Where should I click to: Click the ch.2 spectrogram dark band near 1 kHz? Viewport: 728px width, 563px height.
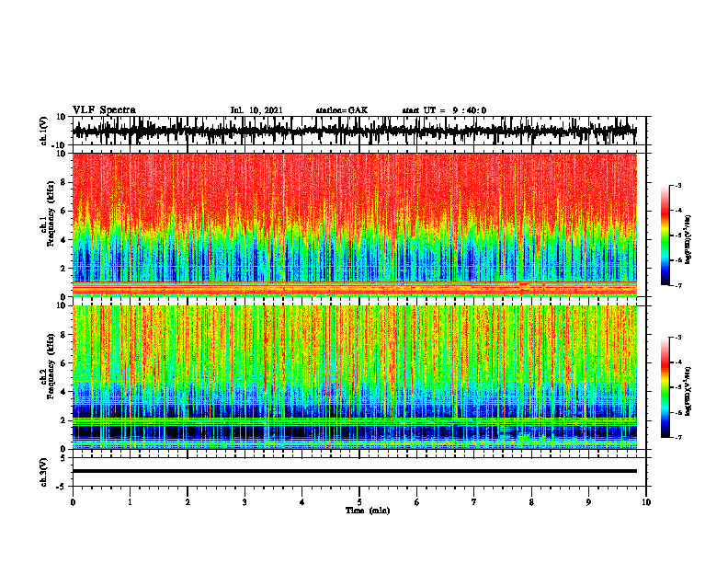355,432
